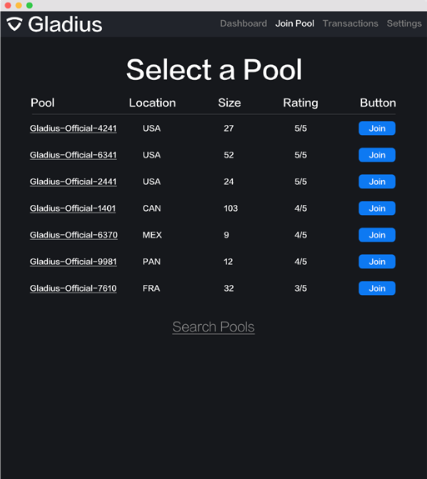Click the Gladius brand name text
Image resolution: width=427 pixels, height=479 pixels.
(65, 24)
